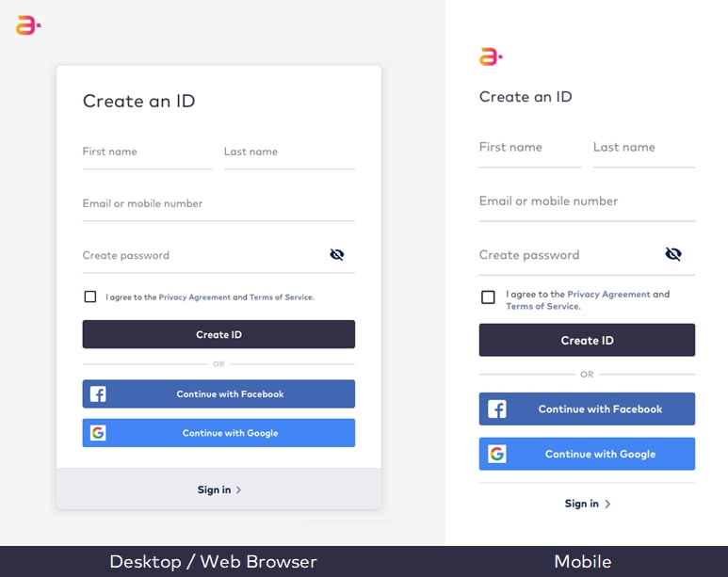The width and height of the screenshot is (728, 577).
Task: Click the Facebook icon in Desktop form
Action: click(x=98, y=394)
